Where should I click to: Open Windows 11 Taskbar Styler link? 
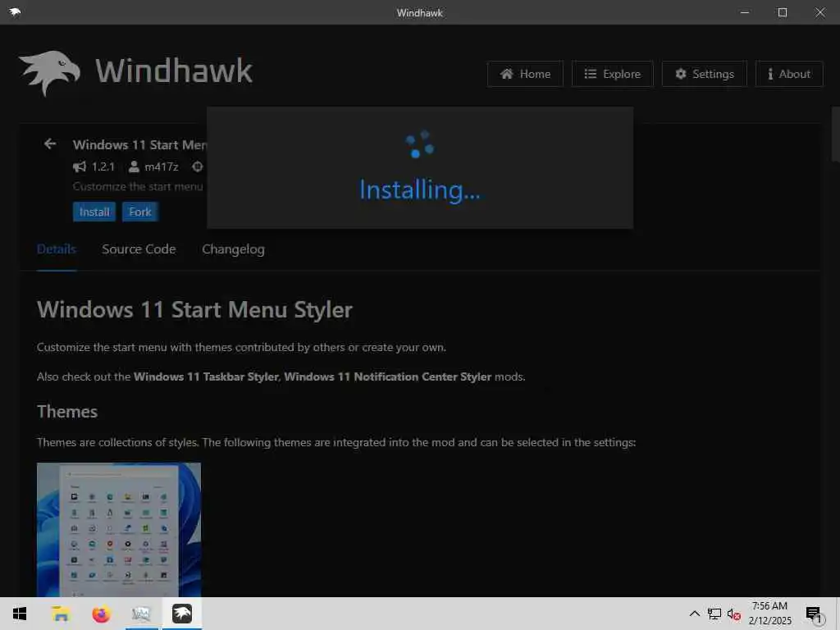point(206,377)
